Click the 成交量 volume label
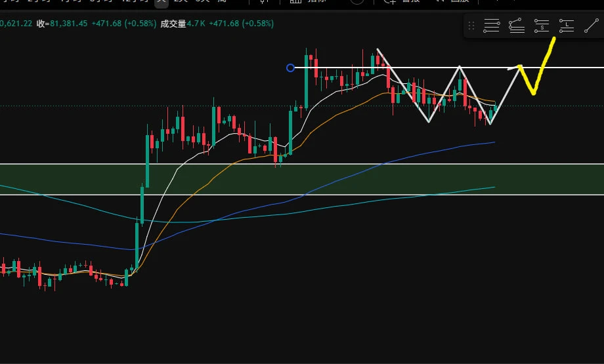The image size is (604, 364). tap(173, 24)
